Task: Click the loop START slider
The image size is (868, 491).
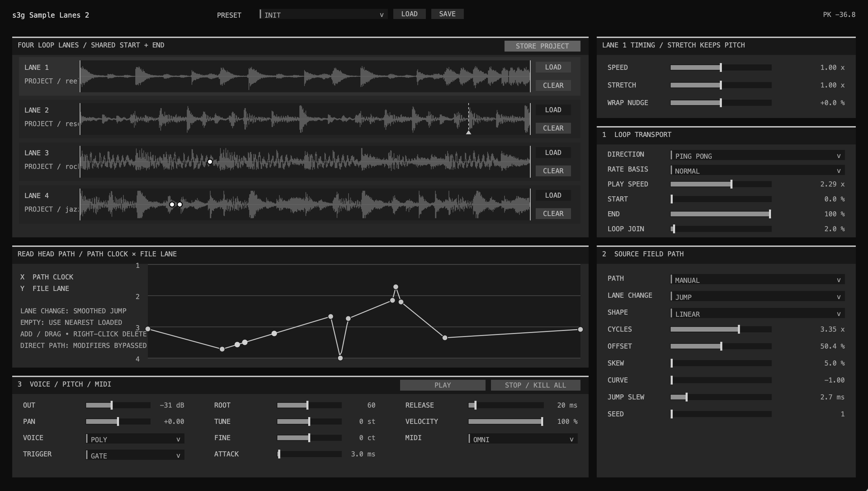Action: coord(721,199)
